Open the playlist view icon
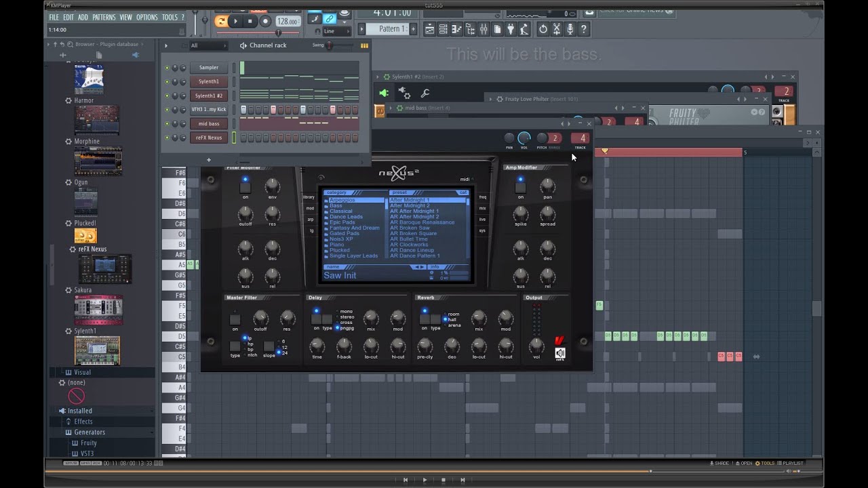The width and height of the screenshot is (868, 488). 429,29
